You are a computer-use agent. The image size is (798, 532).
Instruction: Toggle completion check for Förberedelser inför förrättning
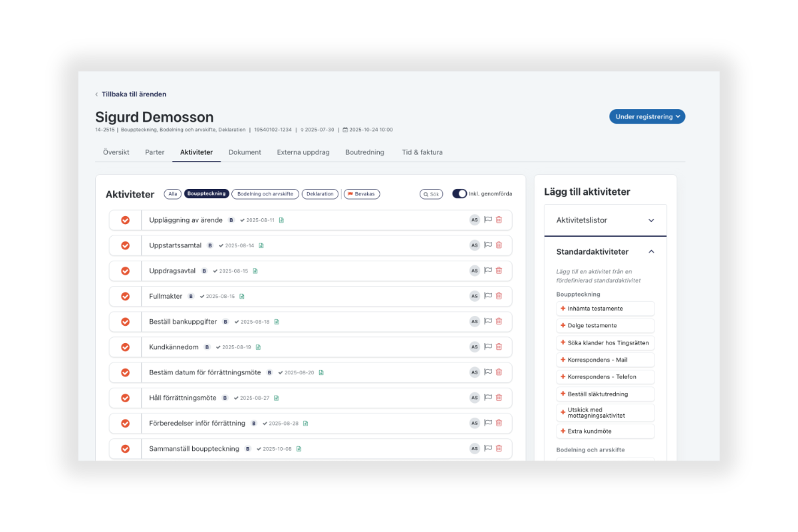[125, 424]
